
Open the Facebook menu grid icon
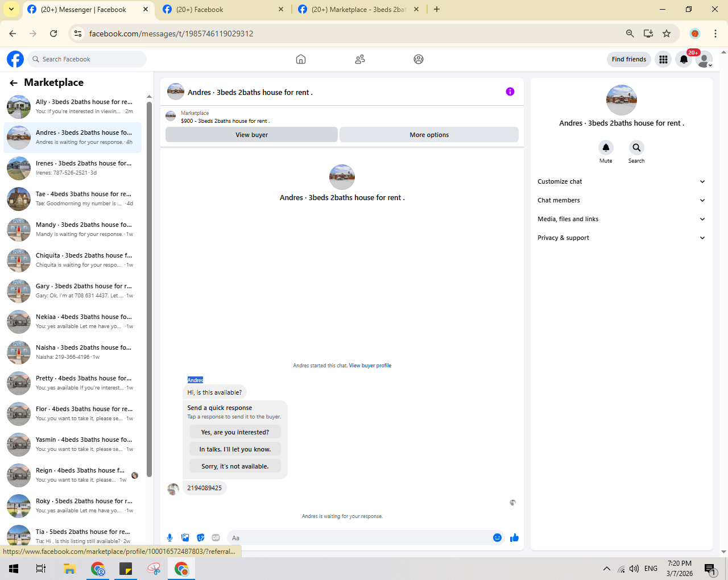point(663,59)
